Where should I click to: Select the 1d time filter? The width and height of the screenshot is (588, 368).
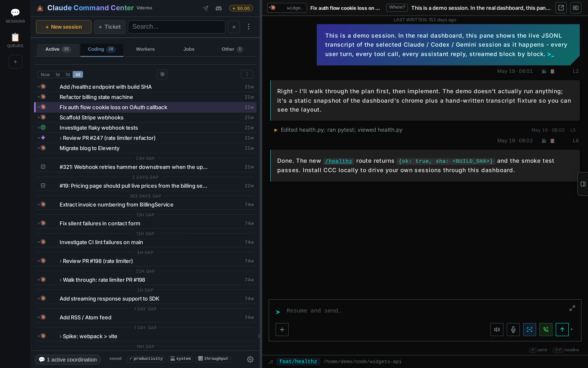click(58, 74)
